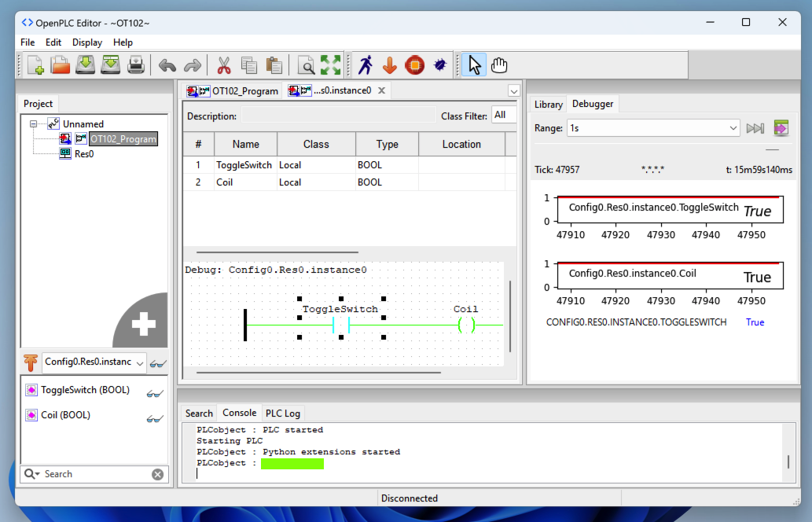Click the search magnifier dropdown icon

[x=31, y=474]
